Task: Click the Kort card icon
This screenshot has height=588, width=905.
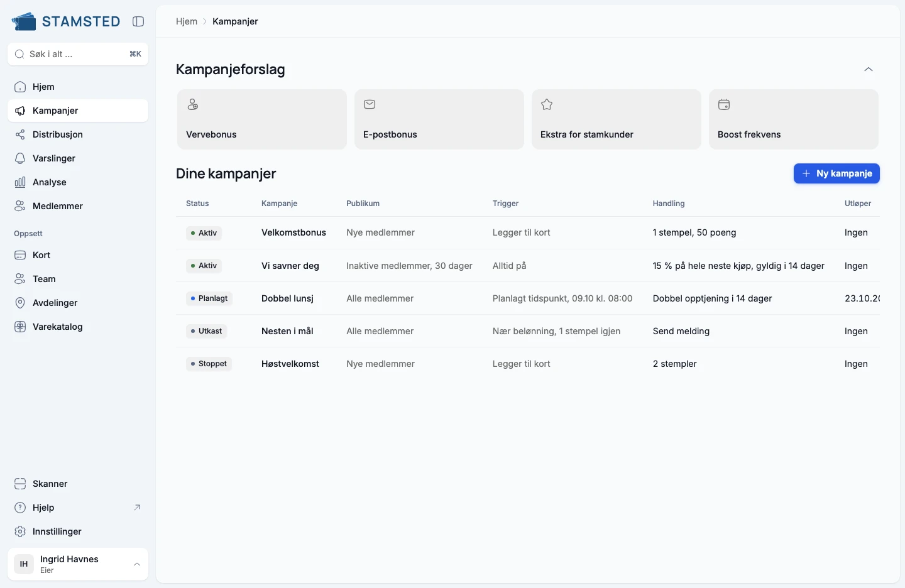Action: pyautogui.click(x=20, y=255)
